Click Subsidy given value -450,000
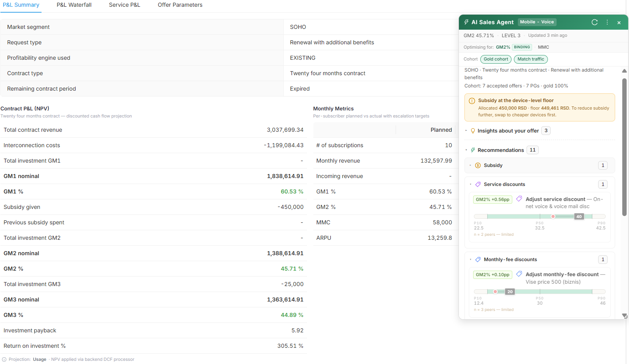 (290, 207)
